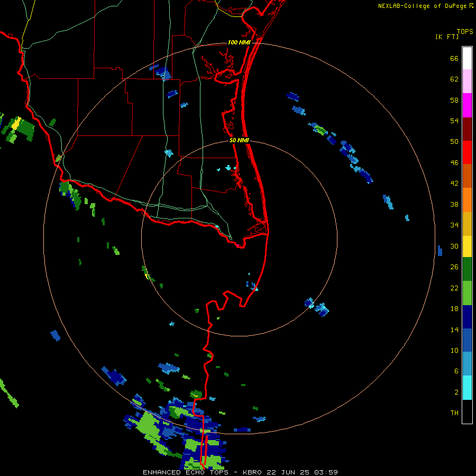Click the 100 NMI range ring label

pyautogui.click(x=239, y=42)
